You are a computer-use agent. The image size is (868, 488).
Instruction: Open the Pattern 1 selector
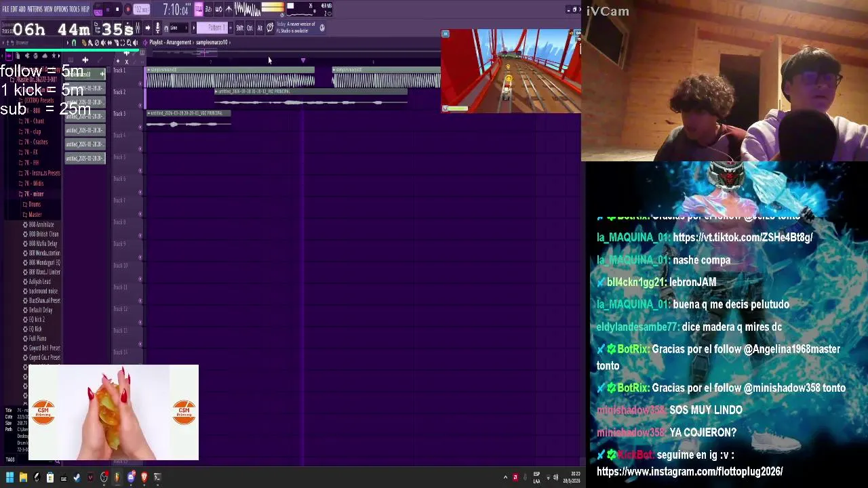(213, 28)
